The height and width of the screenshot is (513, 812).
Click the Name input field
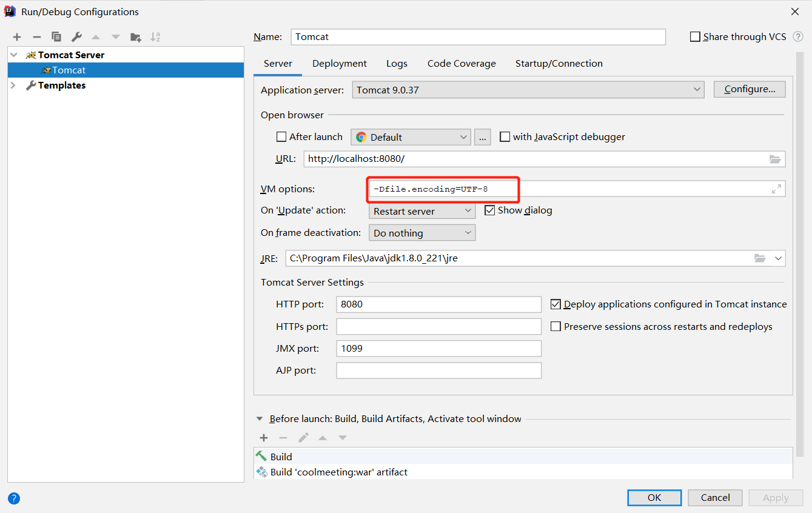tap(478, 37)
